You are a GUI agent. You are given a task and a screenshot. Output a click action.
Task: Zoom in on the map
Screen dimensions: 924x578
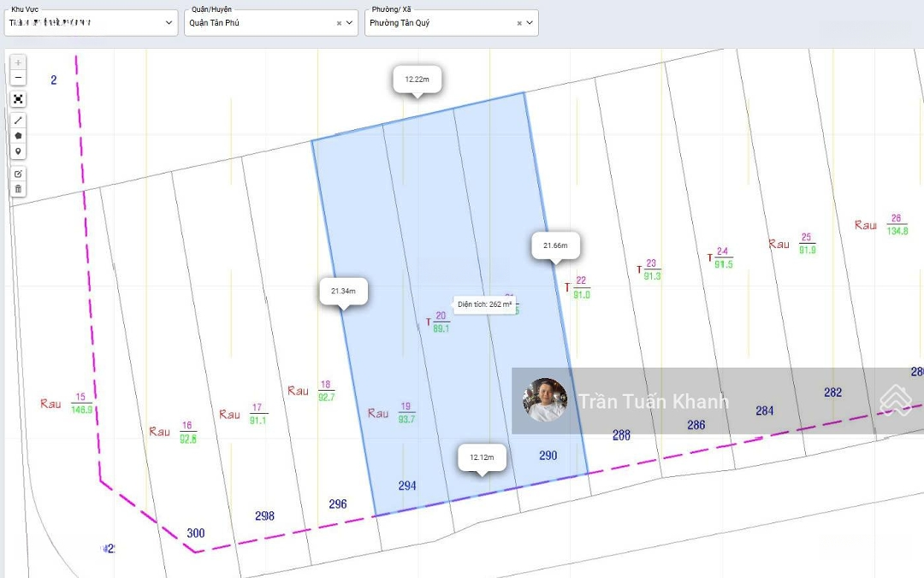point(18,62)
